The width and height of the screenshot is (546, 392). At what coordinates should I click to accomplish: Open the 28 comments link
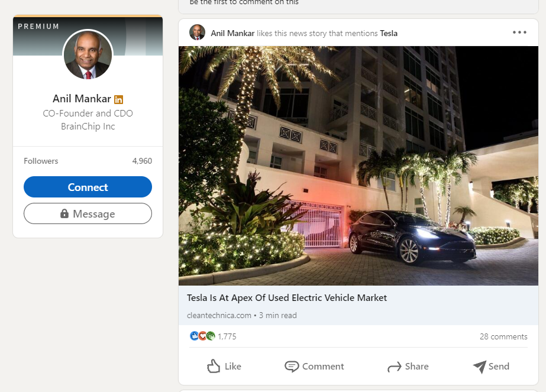tap(503, 336)
